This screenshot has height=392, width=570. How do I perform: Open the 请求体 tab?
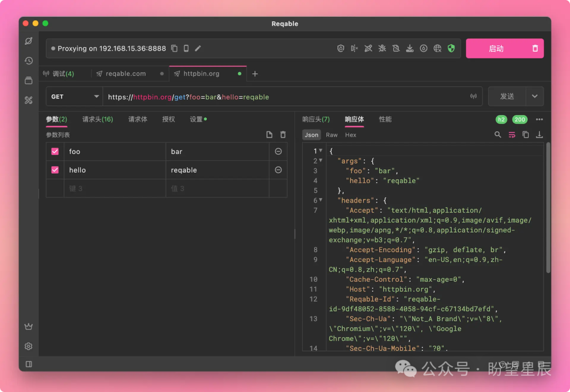[x=138, y=120]
